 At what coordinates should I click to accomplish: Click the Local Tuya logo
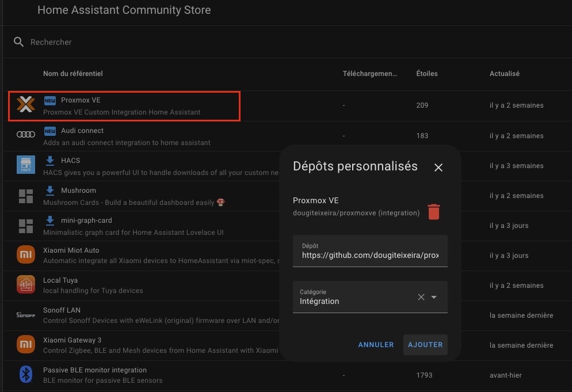pyautogui.click(x=25, y=284)
